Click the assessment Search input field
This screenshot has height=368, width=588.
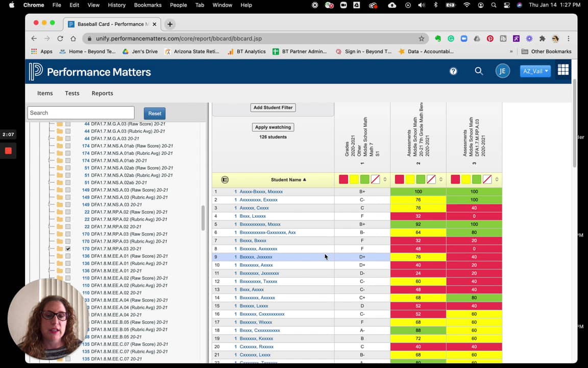coord(81,113)
